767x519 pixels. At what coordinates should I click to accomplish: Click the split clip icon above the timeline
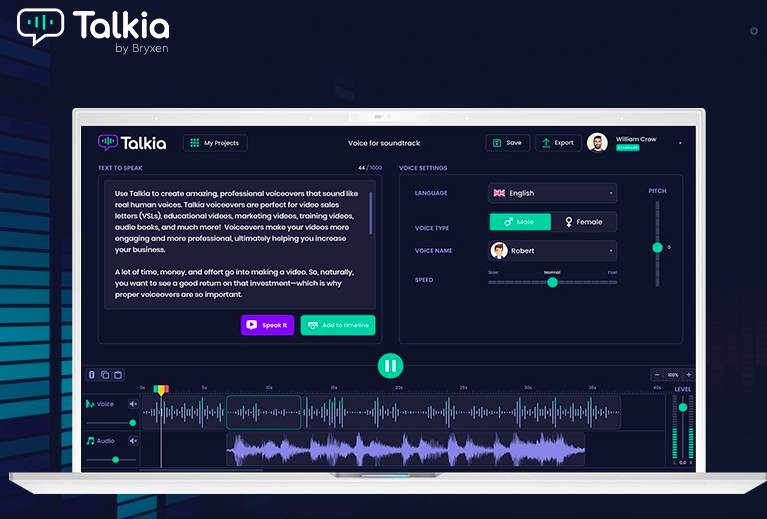pyautogui.click(x=91, y=375)
